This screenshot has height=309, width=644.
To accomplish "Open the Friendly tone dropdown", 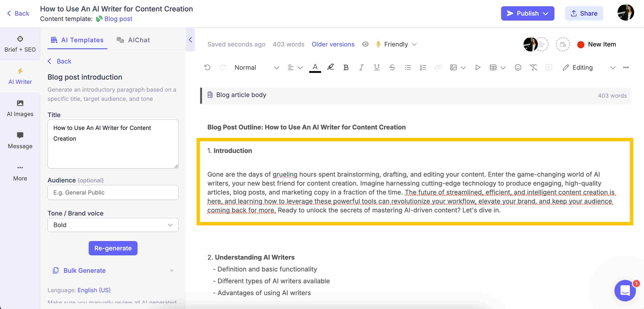I will (396, 44).
